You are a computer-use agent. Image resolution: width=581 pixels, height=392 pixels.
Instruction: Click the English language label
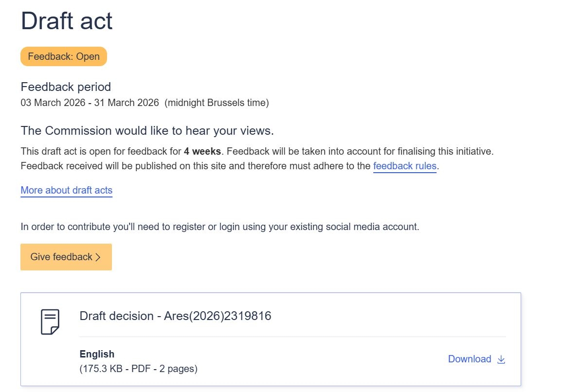point(97,354)
